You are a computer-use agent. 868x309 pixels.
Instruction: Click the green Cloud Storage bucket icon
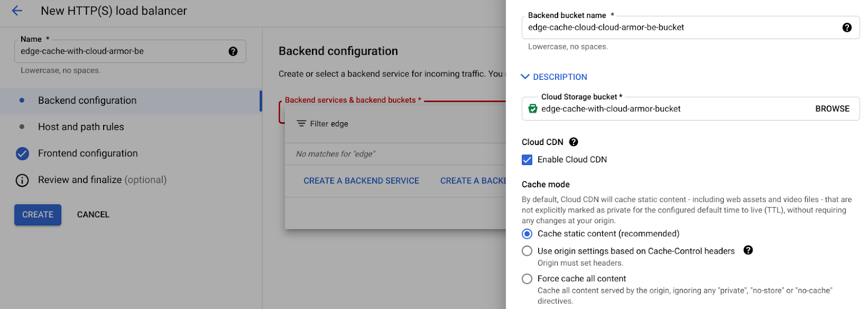(533, 109)
